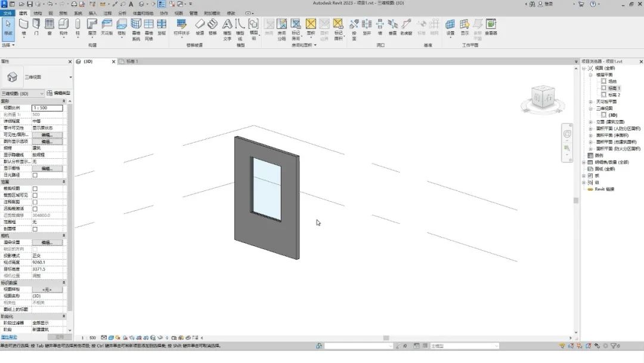This screenshot has height=363, width=644.
Task: Open the 插入 (Insert) ribbon tab
Action: [x=92, y=13]
